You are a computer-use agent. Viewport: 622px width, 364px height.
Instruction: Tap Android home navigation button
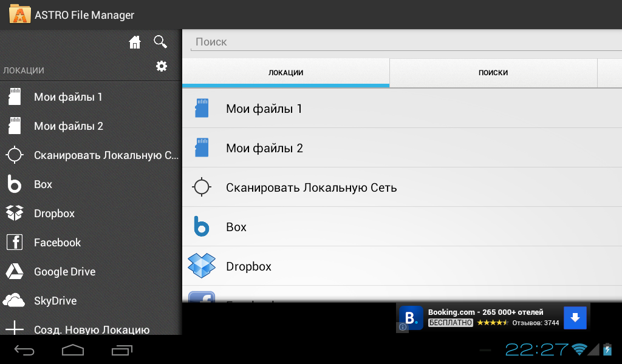(x=73, y=350)
